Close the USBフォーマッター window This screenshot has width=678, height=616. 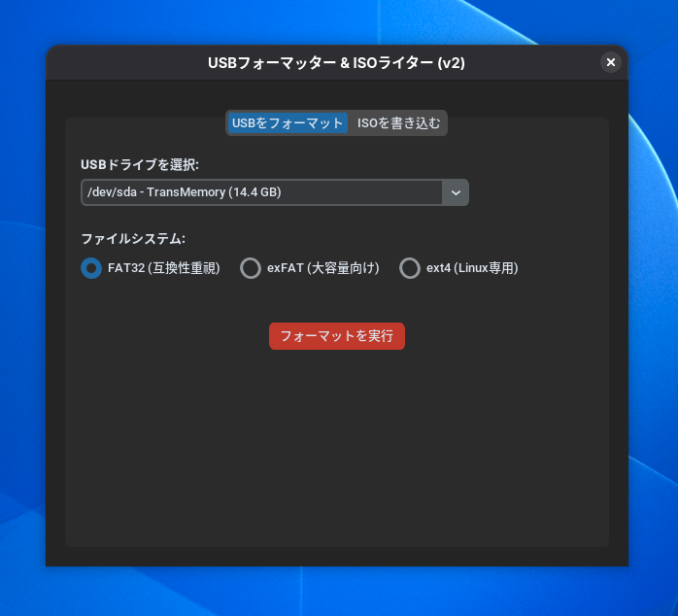tap(611, 63)
